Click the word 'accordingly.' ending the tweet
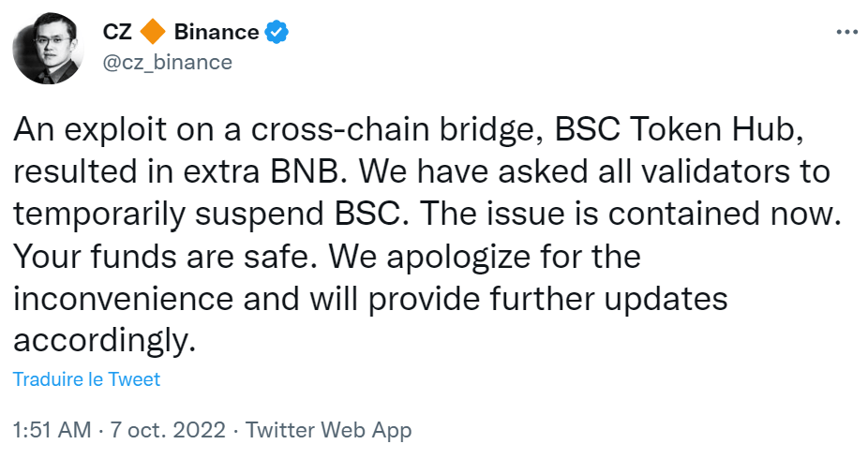The width and height of the screenshot is (868, 459). (105, 340)
